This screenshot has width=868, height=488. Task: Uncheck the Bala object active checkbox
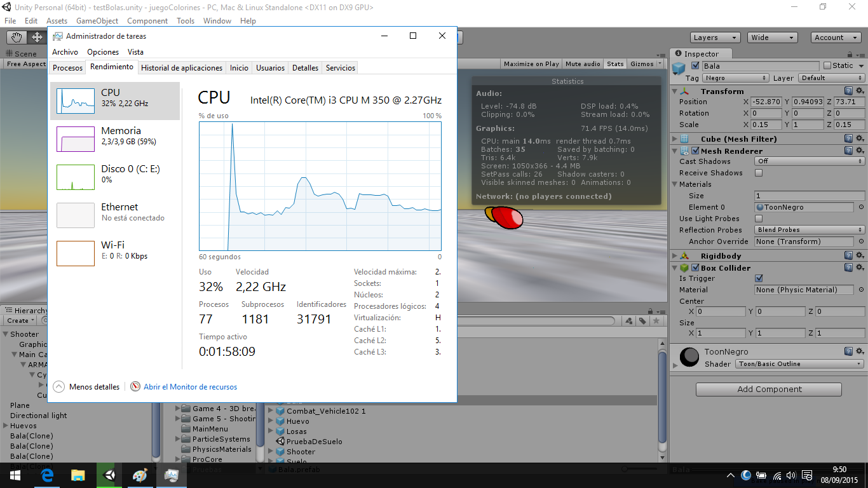click(695, 65)
